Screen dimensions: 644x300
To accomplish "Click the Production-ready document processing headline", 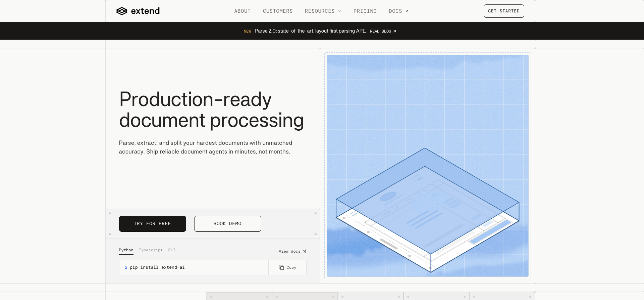I will 211,110.
